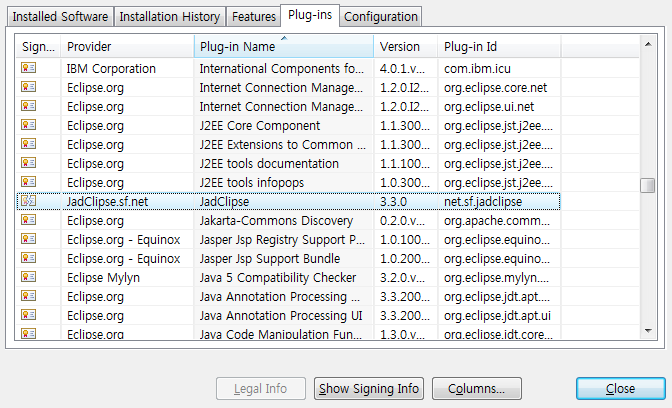Sort by Provider column header
The image size is (672, 408).
[x=127, y=46]
